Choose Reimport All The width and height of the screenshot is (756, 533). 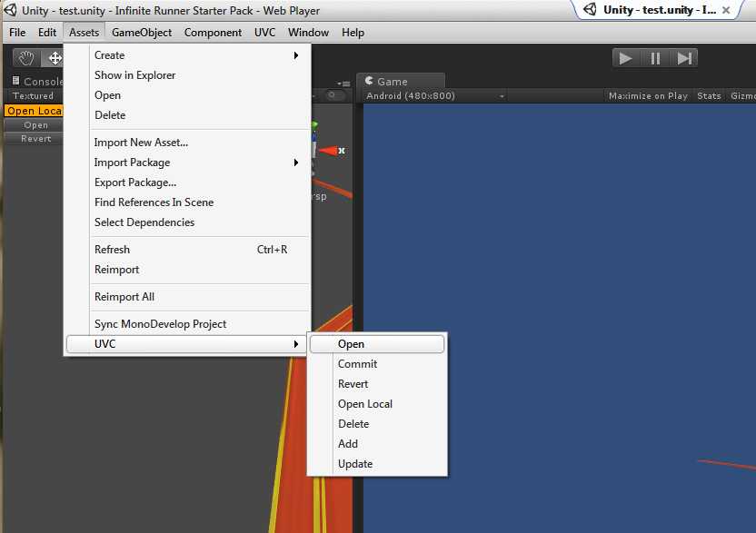tap(187, 297)
